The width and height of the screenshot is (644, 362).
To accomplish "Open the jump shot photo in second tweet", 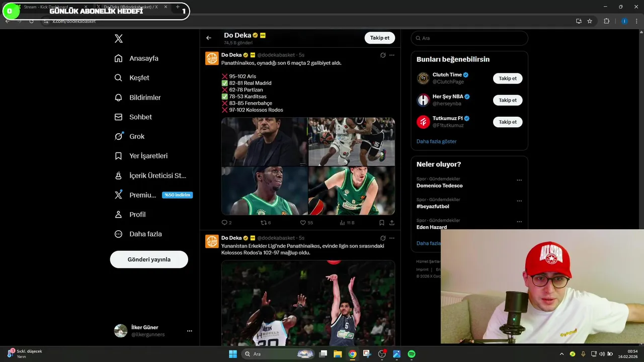I will (x=308, y=302).
